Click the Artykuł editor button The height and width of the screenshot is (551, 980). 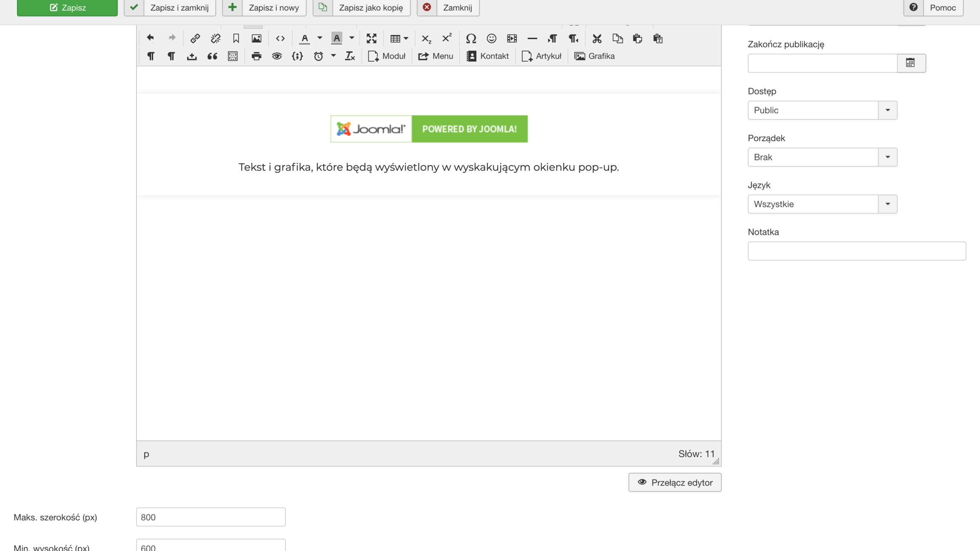[x=541, y=56]
